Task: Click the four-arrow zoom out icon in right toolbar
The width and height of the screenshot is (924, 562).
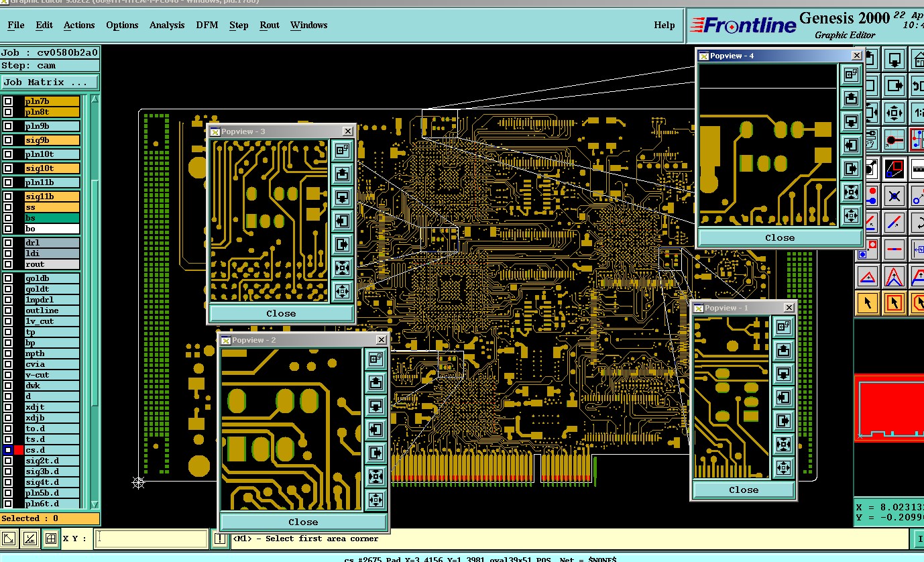Action: 894,111
